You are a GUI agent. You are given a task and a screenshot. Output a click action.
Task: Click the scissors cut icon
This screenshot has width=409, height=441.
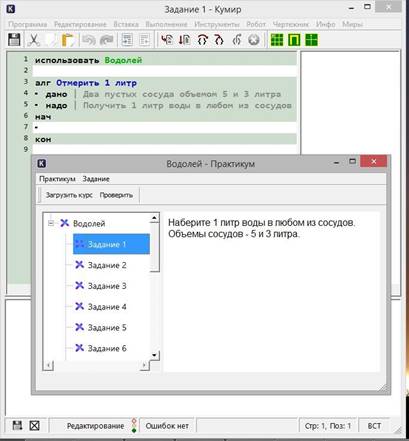click(33, 40)
